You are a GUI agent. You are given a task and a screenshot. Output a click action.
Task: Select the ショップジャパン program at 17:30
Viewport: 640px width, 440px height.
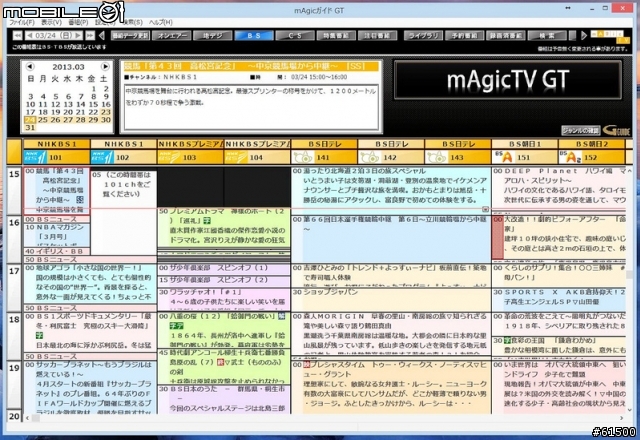pyautogui.click(x=391, y=299)
